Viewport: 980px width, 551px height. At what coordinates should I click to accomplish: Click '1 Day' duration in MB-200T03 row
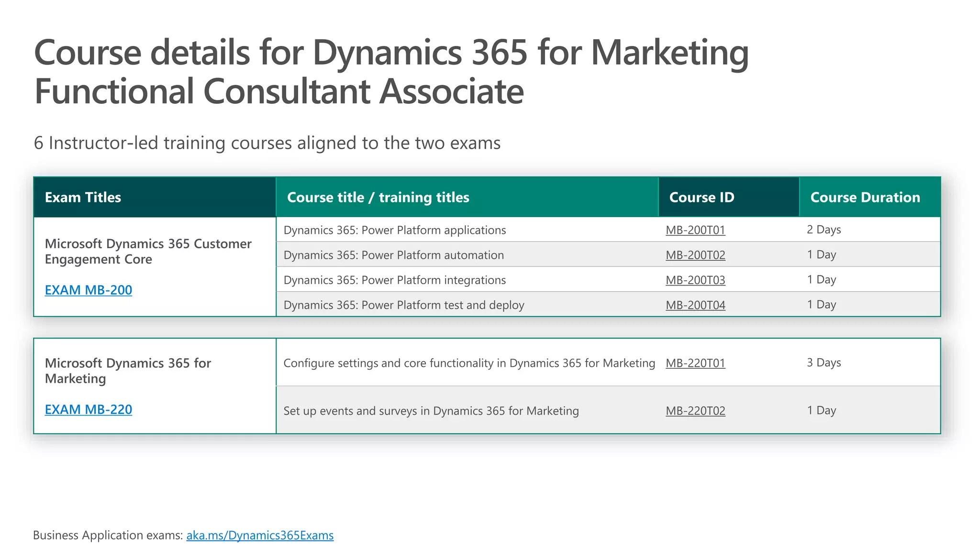[821, 279]
